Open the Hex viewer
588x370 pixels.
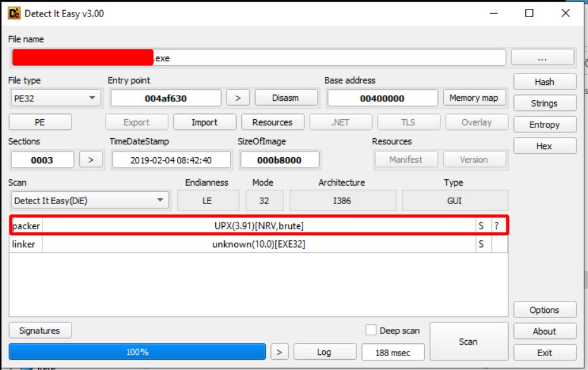544,146
